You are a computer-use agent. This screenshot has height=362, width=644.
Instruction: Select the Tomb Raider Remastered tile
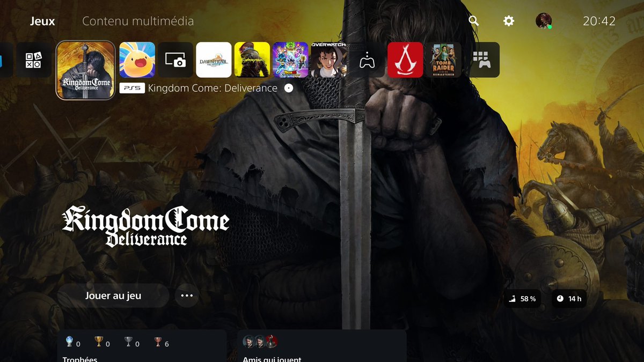(444, 60)
